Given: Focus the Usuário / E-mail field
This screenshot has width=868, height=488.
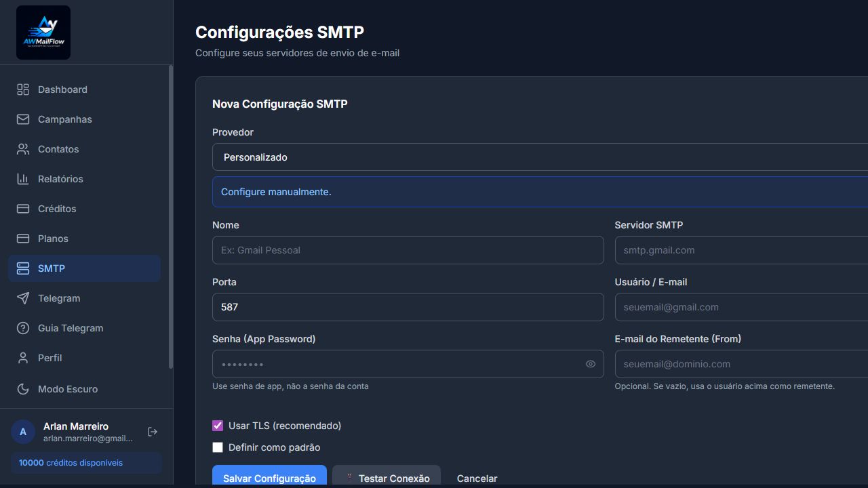Looking at the screenshot, I should click(741, 307).
